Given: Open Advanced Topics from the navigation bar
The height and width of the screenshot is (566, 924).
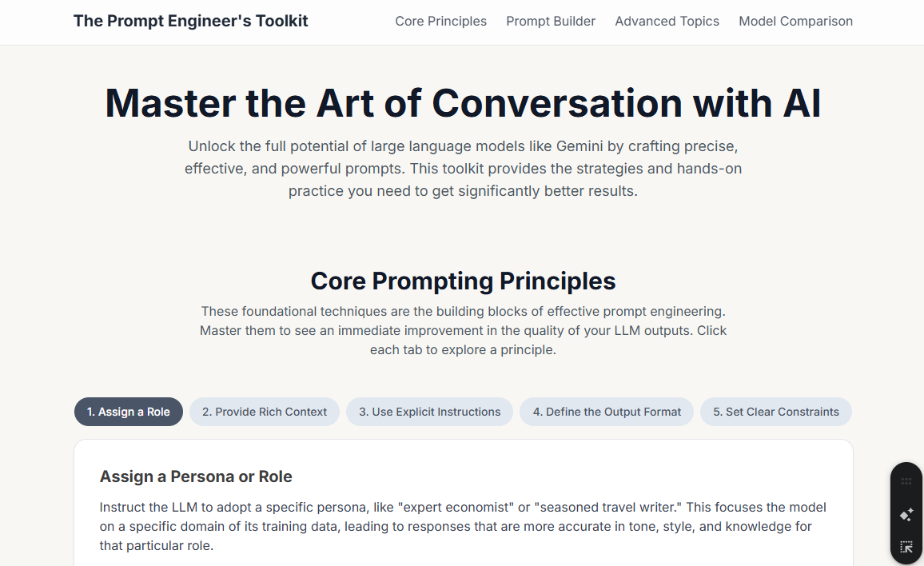Looking at the screenshot, I should 667,22.
